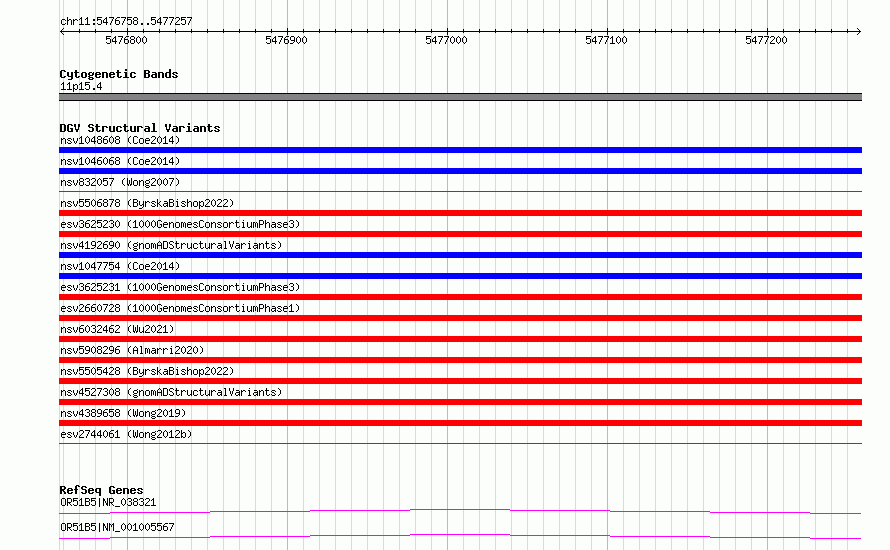Viewport: 890px width, 550px height.
Task: Click ruler position 5476800
Action: (x=126, y=40)
